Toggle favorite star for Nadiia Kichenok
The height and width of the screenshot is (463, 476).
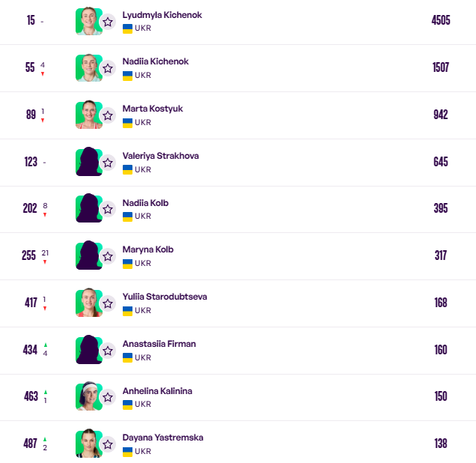click(108, 68)
